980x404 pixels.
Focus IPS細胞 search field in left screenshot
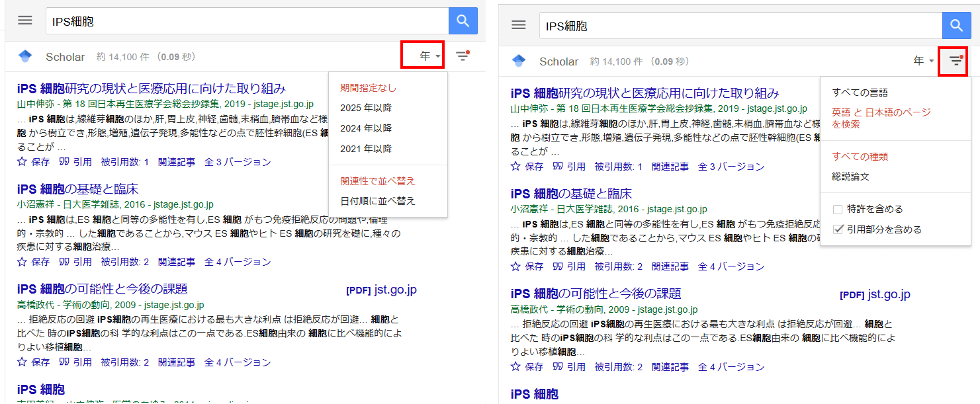coord(247,21)
